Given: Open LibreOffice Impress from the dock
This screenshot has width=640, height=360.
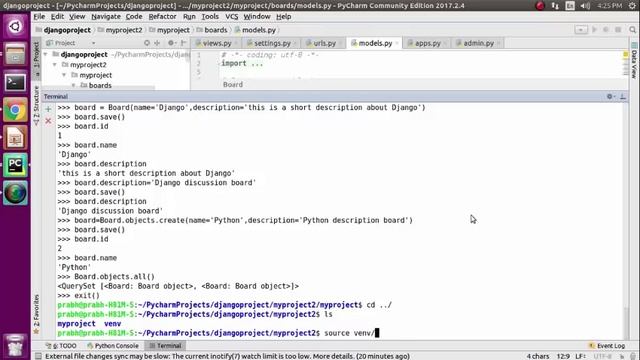Looking at the screenshot, I should pos(15,138).
